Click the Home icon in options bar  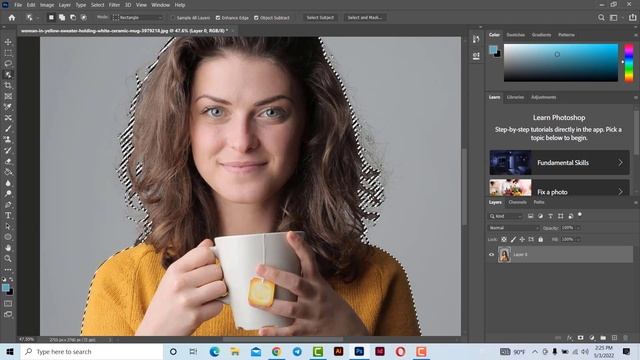click(x=12, y=18)
